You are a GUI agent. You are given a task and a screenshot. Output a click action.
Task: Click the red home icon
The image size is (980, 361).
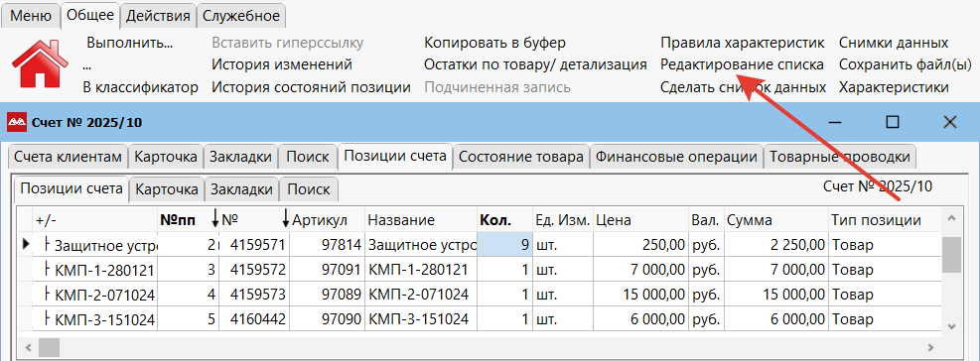pyautogui.click(x=40, y=64)
